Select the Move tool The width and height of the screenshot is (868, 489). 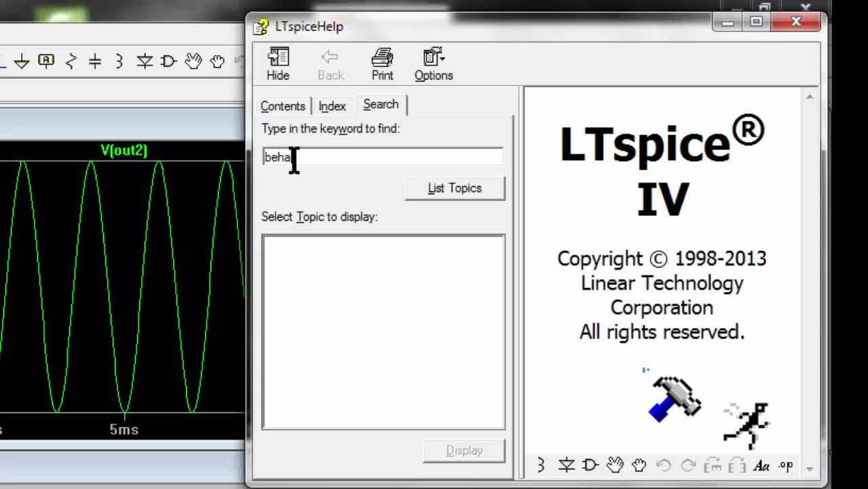(194, 61)
